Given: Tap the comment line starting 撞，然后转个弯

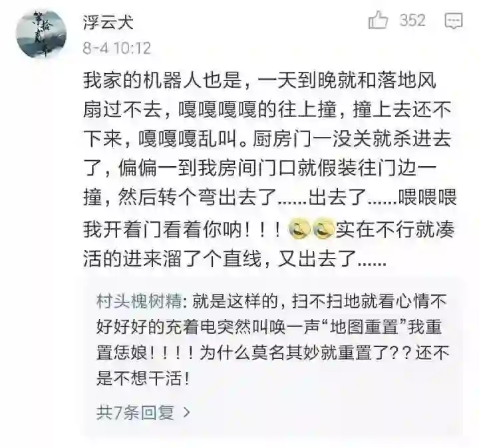Looking at the screenshot, I should [270, 197].
